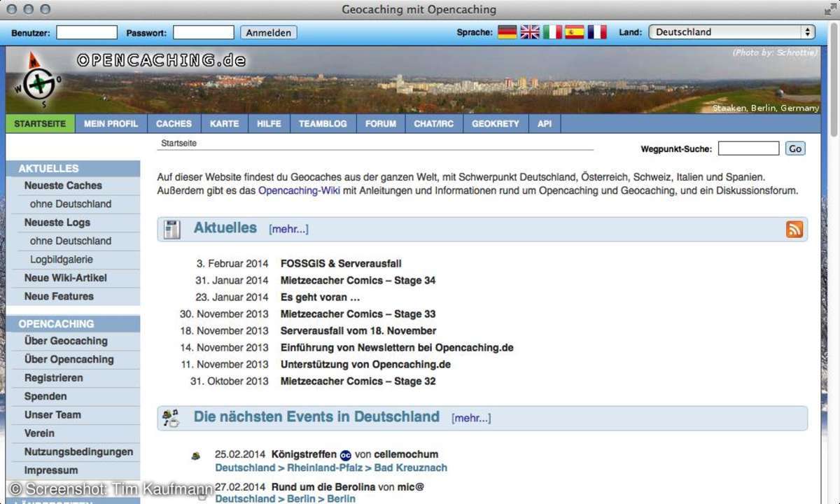Open Mietzecacher Comics – Stage 32

[358, 381]
